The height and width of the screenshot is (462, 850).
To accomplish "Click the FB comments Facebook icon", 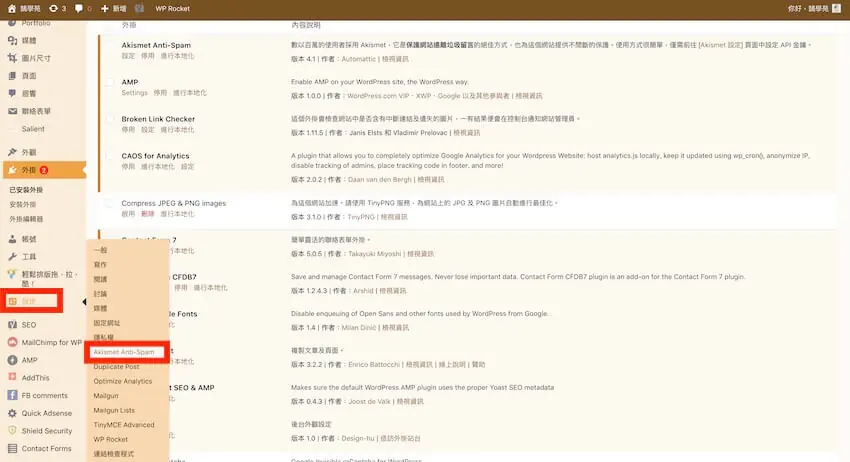I will click(12, 395).
